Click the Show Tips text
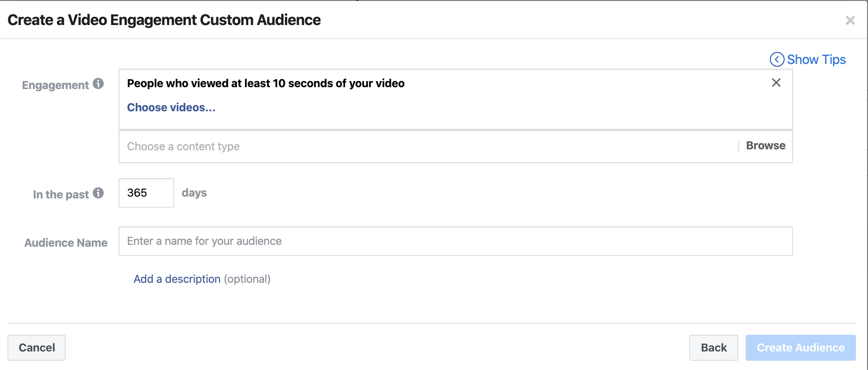This screenshot has height=370, width=868. coord(816,59)
